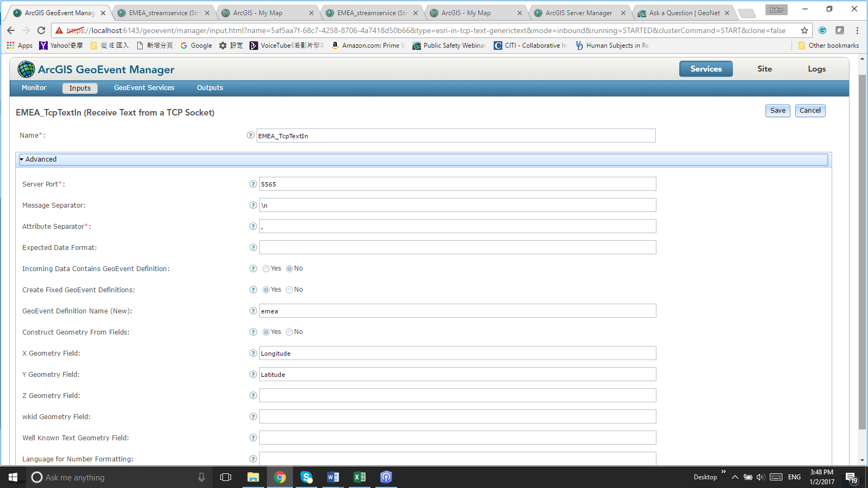Click the ArcGIS GeoEvent Manager globe logo
This screenshot has width=868, height=488.
[x=26, y=69]
